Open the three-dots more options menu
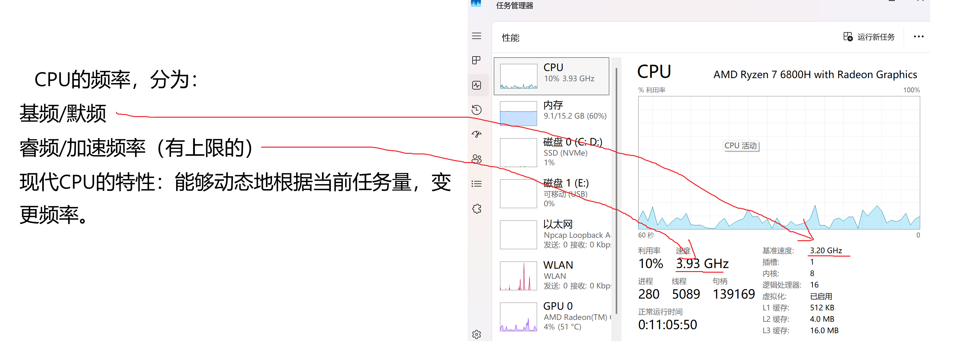 click(x=918, y=37)
